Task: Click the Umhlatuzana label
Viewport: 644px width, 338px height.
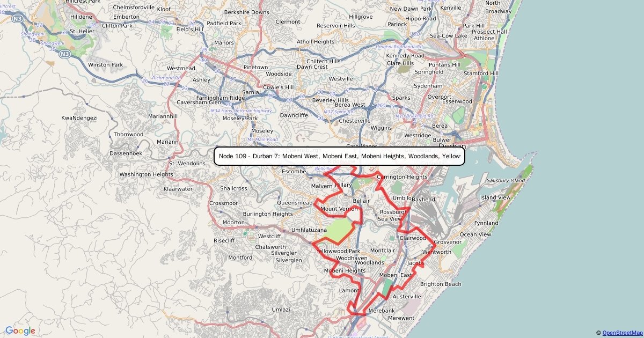Action: [x=309, y=230]
